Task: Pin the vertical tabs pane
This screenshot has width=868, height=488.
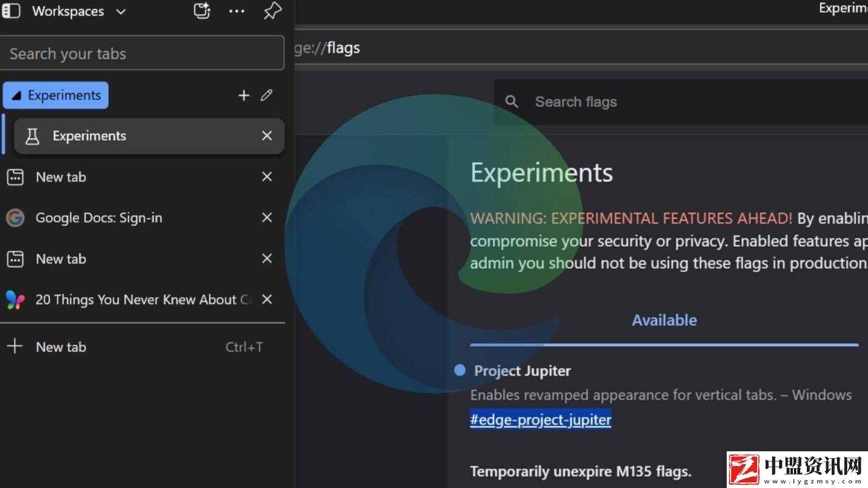Action: 272,11
